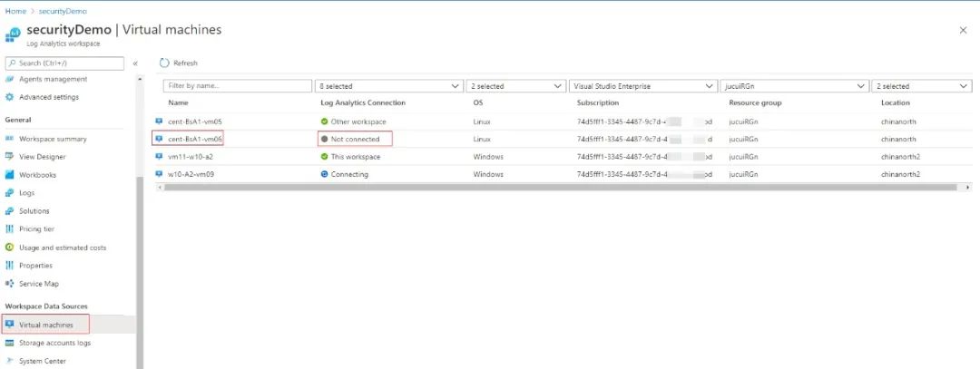Click the OS column header
980x369 pixels.
478,102
